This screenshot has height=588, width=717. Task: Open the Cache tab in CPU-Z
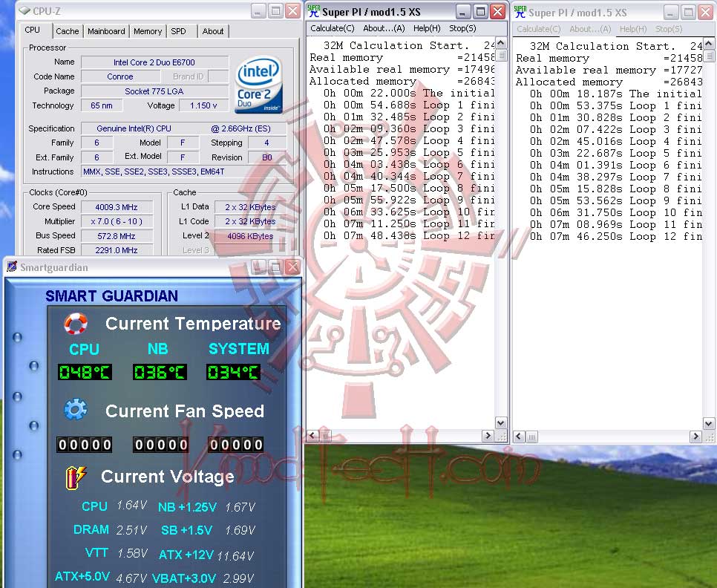click(x=68, y=31)
